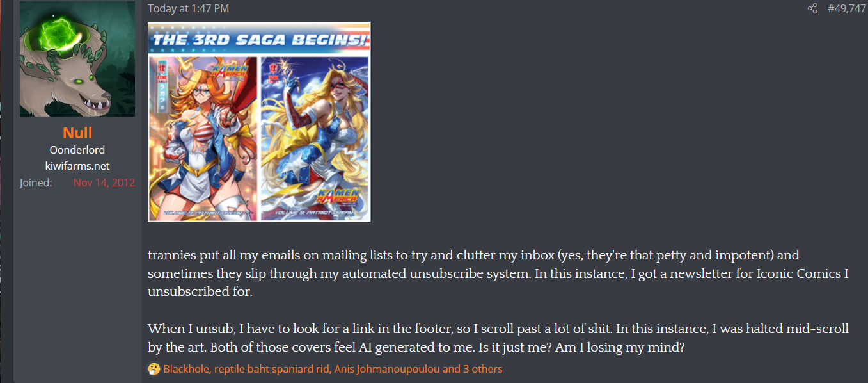Click the left Kamen America cover art
The image size is (868, 383).
coord(203,138)
